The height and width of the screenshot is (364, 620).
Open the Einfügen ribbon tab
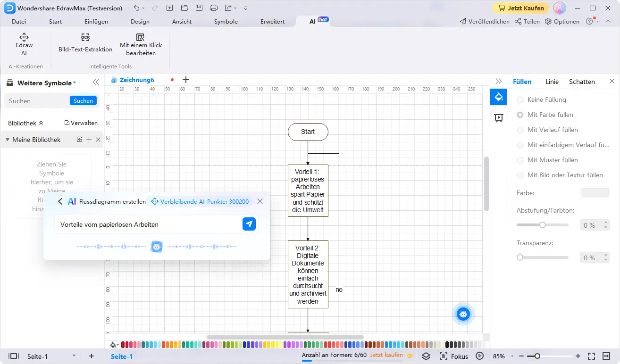[96, 21]
